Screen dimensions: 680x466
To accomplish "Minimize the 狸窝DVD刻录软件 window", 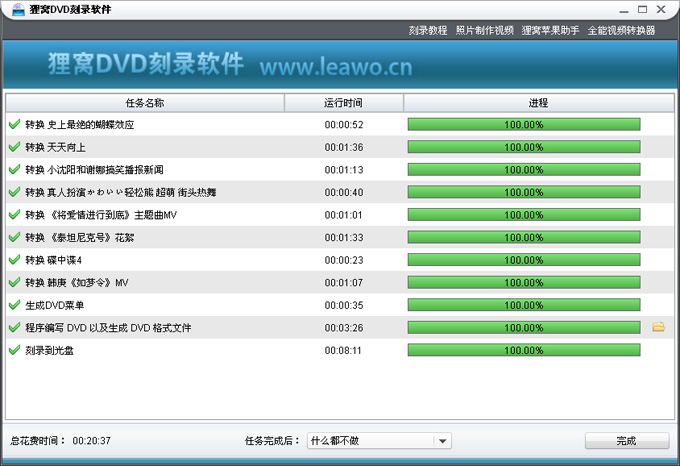I will [624, 10].
